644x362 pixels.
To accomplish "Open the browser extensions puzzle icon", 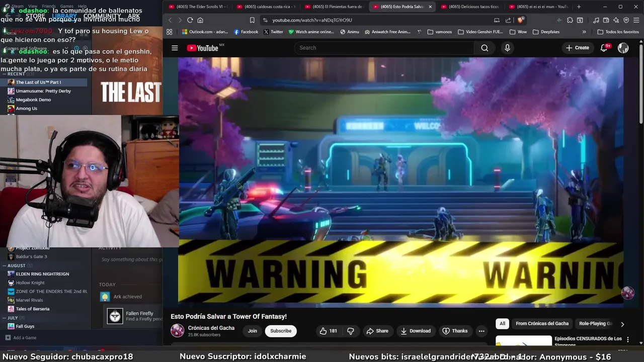I will 570,20.
